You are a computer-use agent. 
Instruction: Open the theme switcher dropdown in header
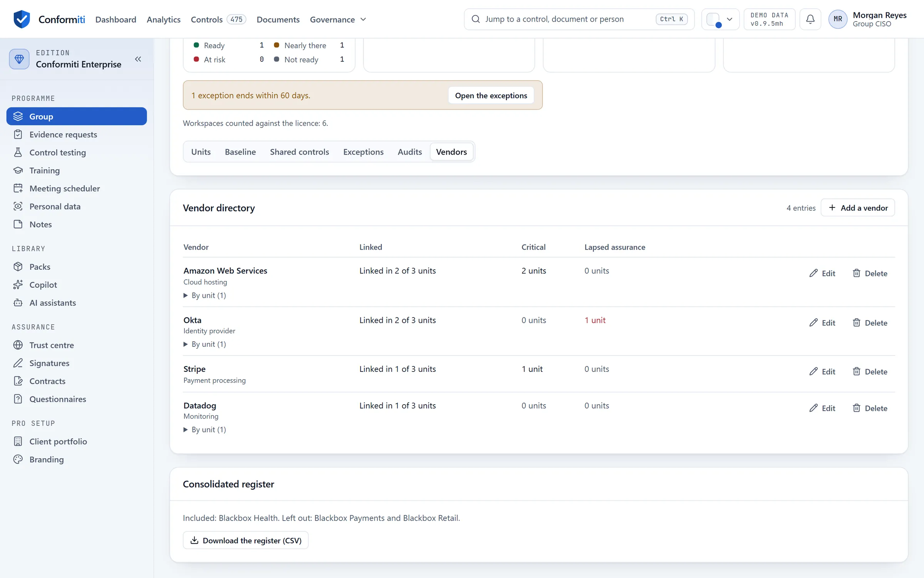[720, 19]
